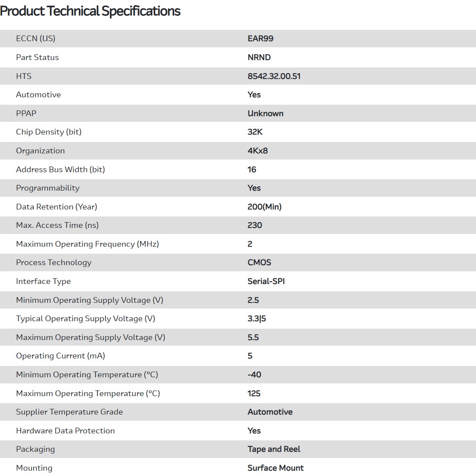This screenshot has height=475, width=476.
Task: Click the Supplier Temperature Grade Automotive value
Action: click(x=270, y=412)
